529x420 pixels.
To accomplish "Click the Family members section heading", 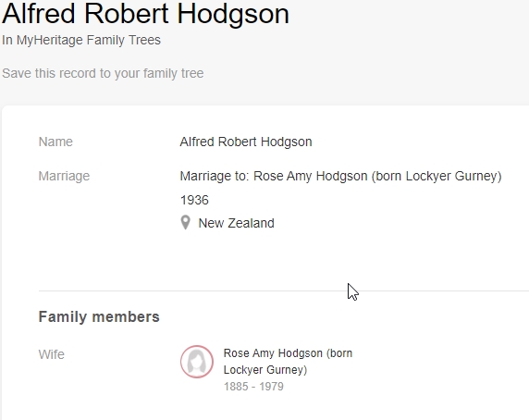I will coord(99,316).
